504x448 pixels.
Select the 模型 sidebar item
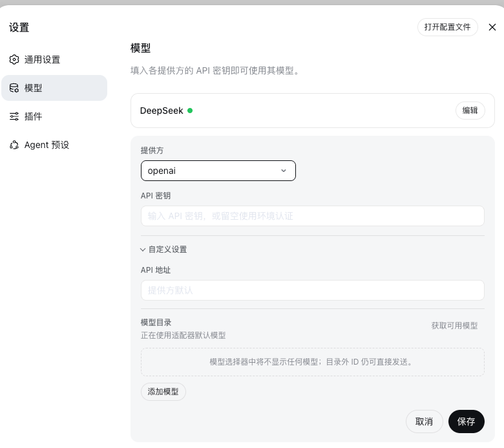(x=54, y=88)
